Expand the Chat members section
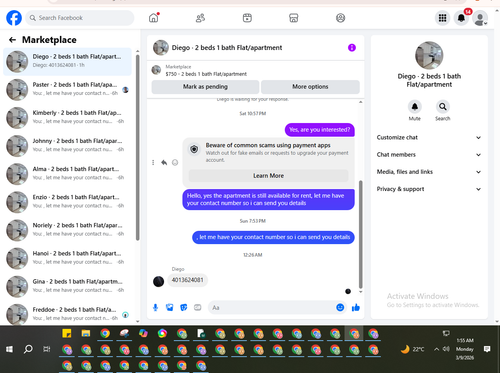Screen dimensions: 500x373 pyautogui.click(x=429, y=155)
